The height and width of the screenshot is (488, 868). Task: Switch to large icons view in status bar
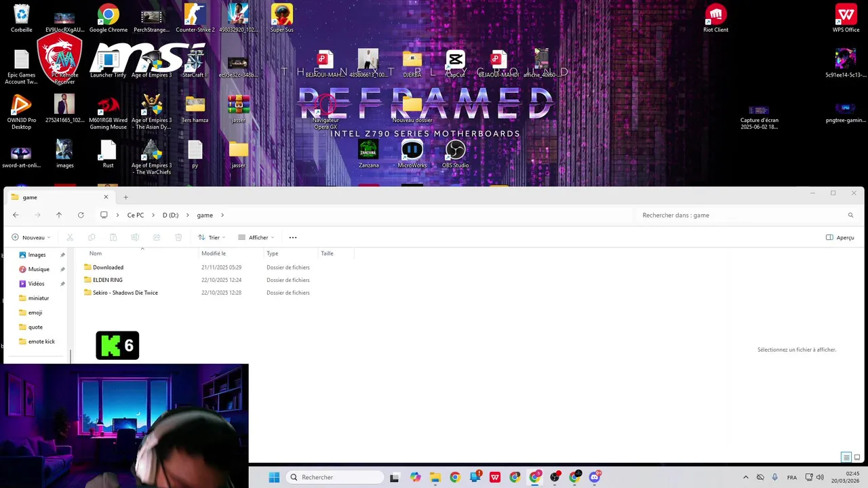pyautogui.click(x=857, y=457)
